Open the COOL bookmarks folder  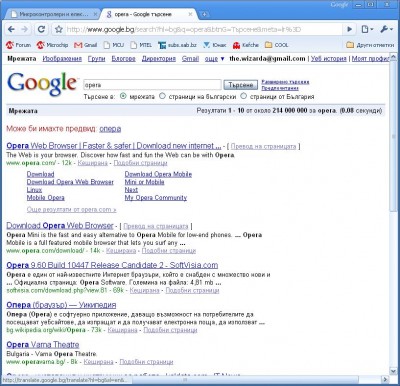pyautogui.click(x=277, y=45)
